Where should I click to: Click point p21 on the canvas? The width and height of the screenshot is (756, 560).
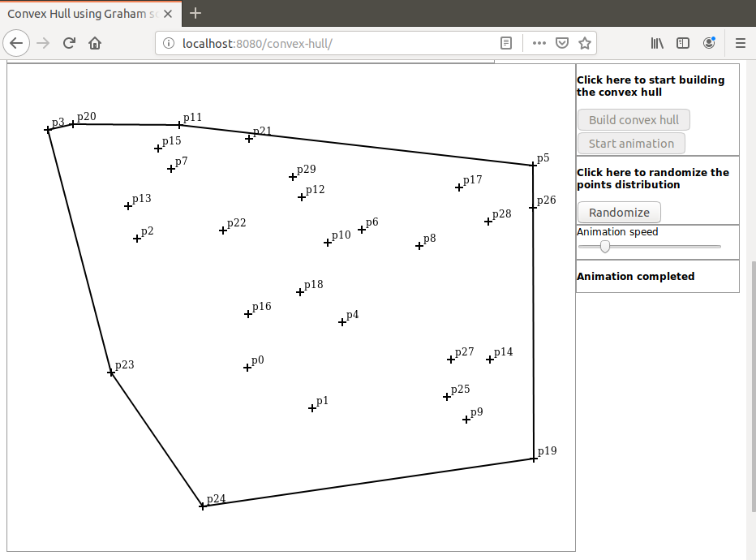coord(249,139)
